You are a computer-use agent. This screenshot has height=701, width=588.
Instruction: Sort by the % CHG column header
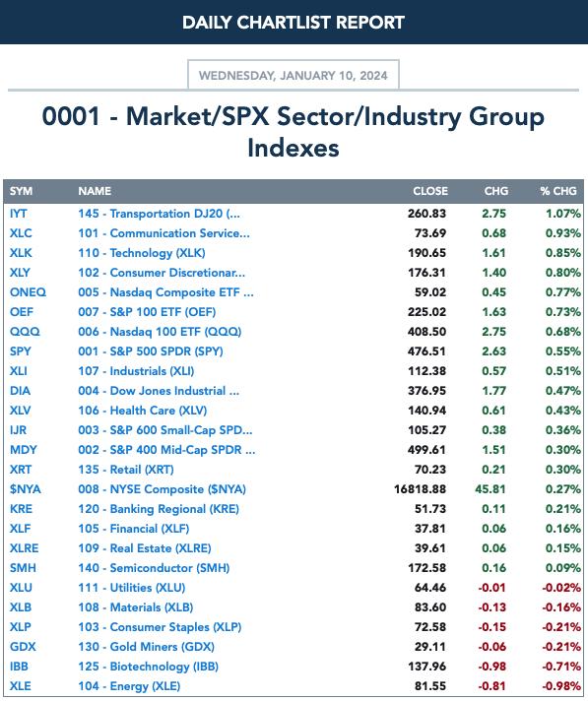click(x=558, y=191)
